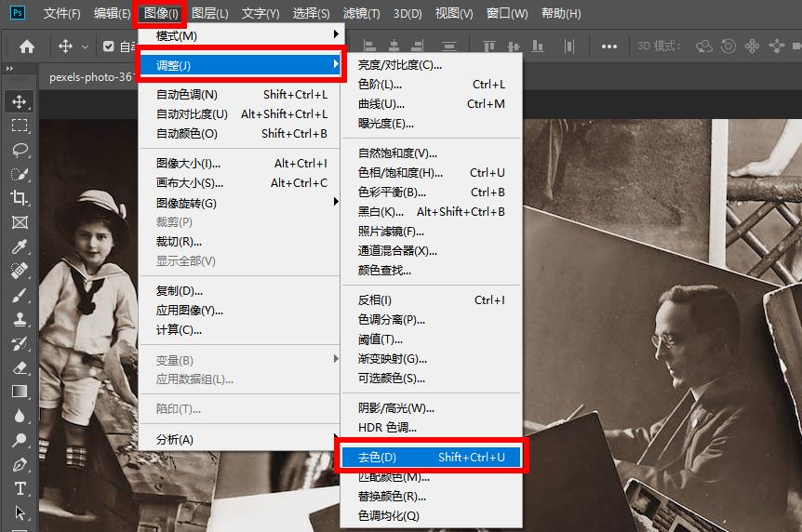Select the History Brush tool

[x=20, y=343]
